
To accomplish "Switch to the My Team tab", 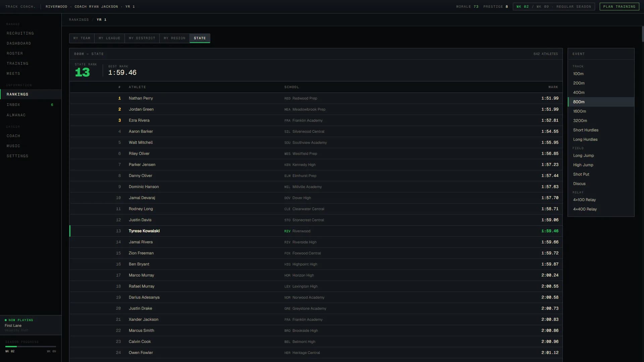I will click(x=82, y=38).
